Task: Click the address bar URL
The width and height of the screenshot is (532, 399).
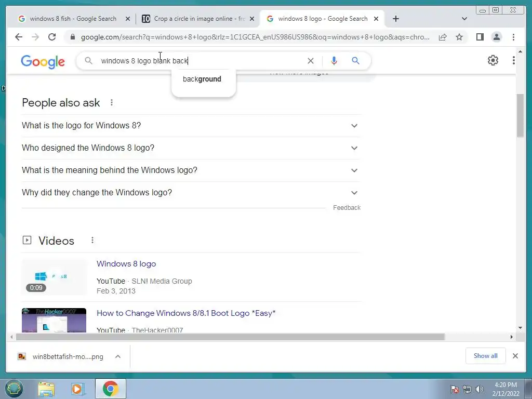Action: click(255, 37)
